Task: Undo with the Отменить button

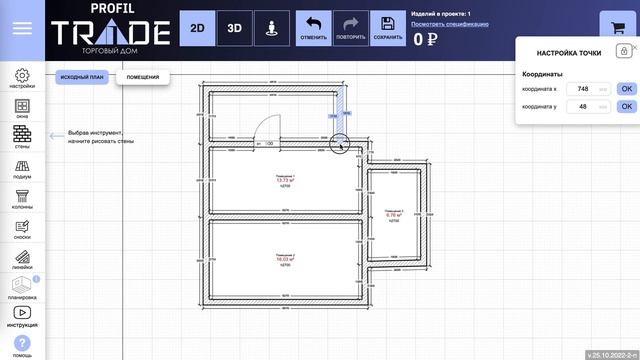Action: coord(313,28)
